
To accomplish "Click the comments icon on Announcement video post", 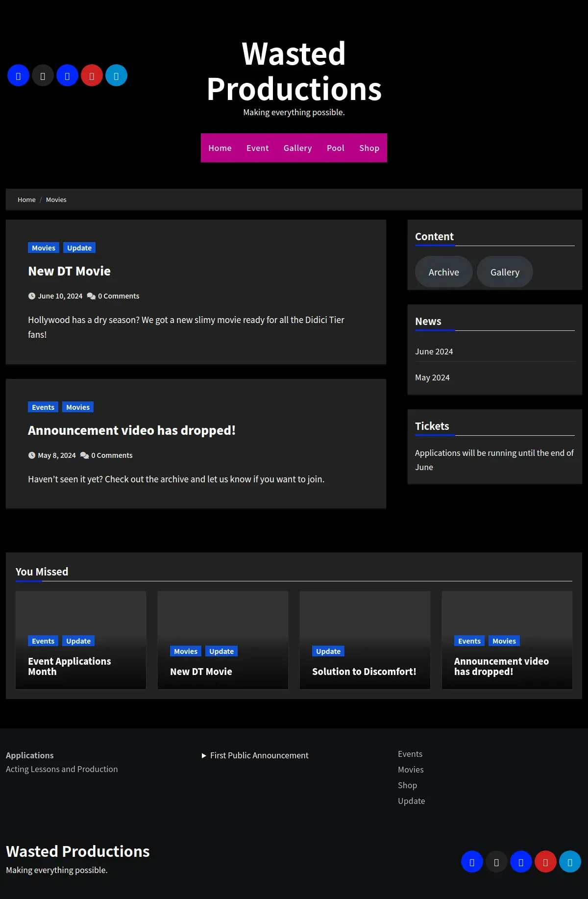I will [x=84, y=455].
